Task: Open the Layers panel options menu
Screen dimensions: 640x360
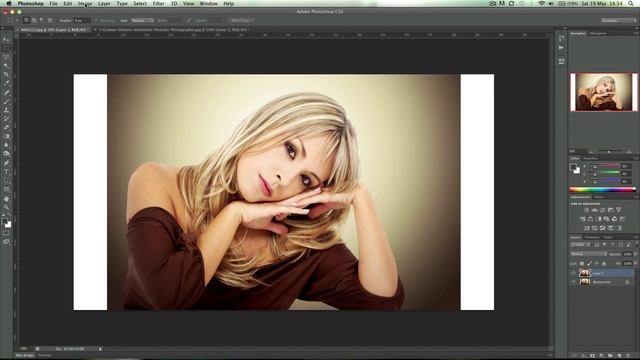Action: click(x=636, y=237)
